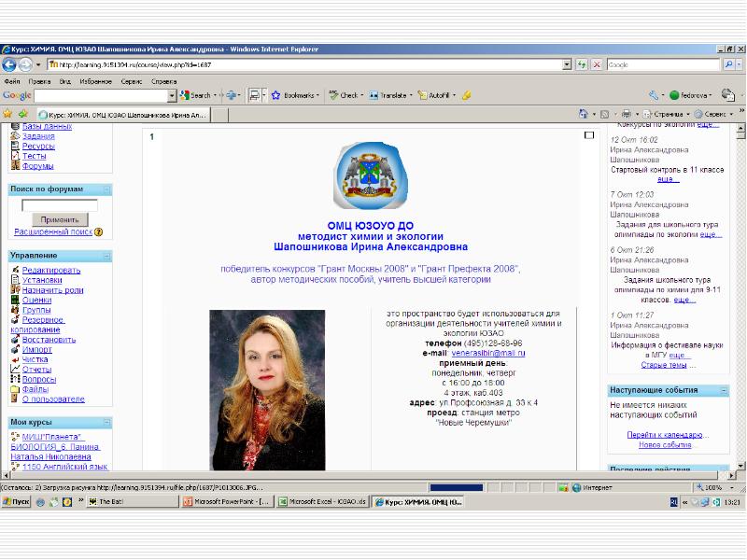Hide the Управление block
747x560 pixels.
point(106,256)
